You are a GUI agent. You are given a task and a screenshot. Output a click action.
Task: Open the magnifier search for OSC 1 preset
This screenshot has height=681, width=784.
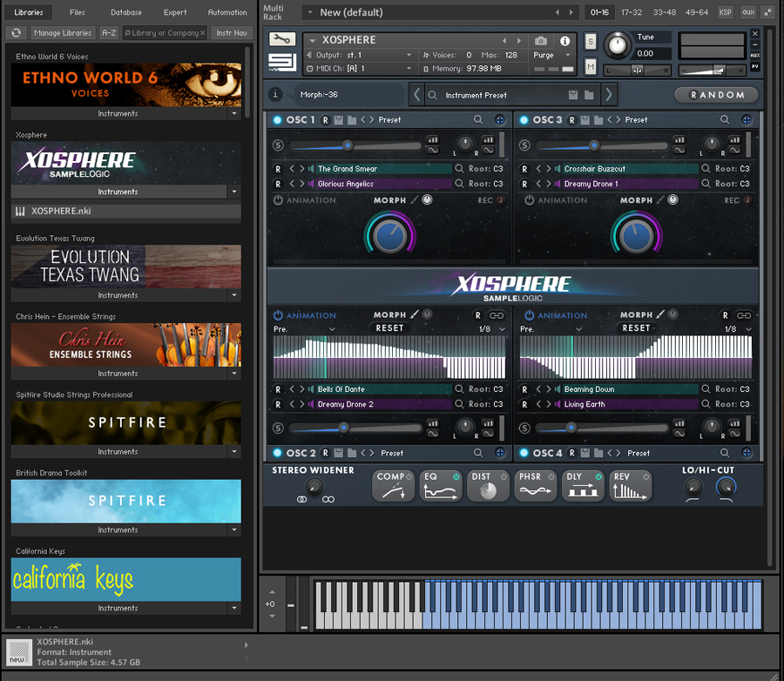coord(478,119)
